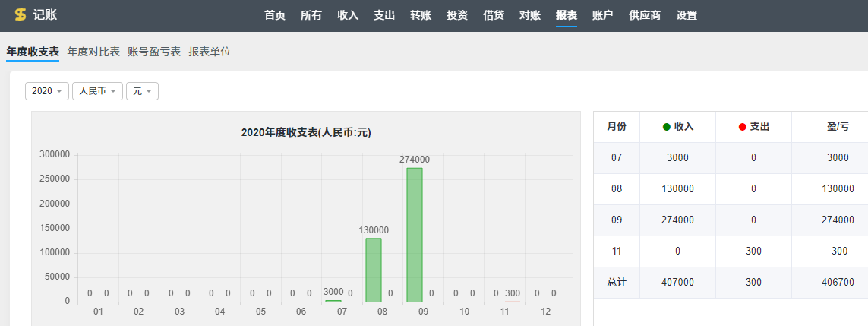Viewport: 868px width, 326px height.
Task: Switch to the 账号盈亏表 tab
Action: (154, 52)
